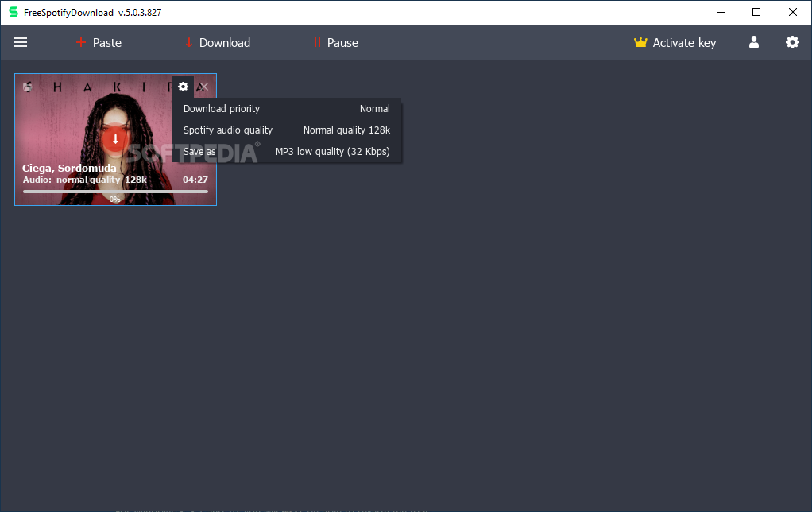Start download via red arrow on thumbnail

[115, 139]
